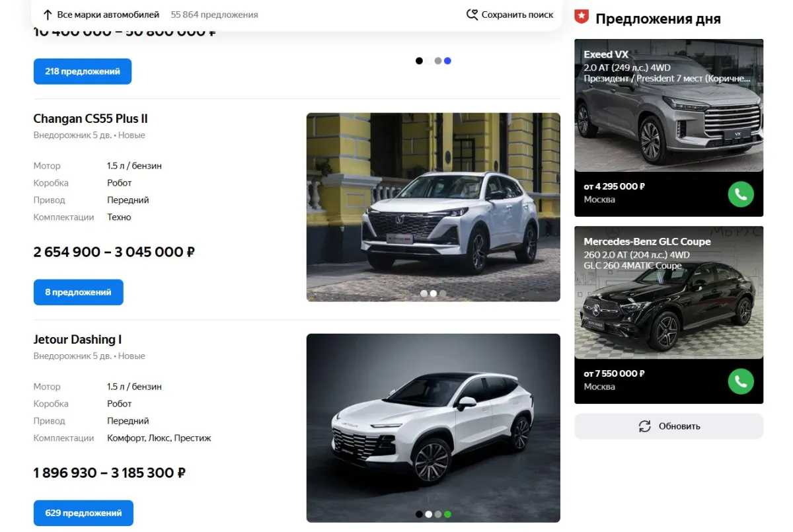Click Changan's Внедорожник 5 дв. • Новые subtitle
This screenshot has height=532, width=793.
[x=89, y=135]
